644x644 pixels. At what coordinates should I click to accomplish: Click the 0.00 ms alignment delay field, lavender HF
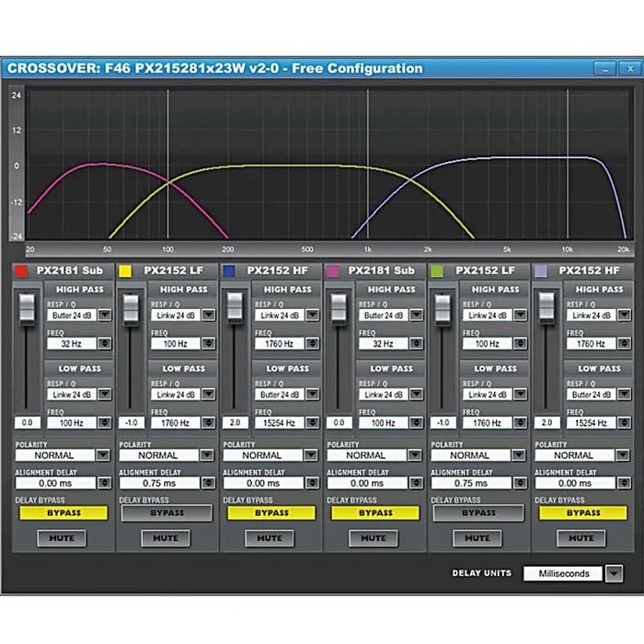(x=575, y=483)
